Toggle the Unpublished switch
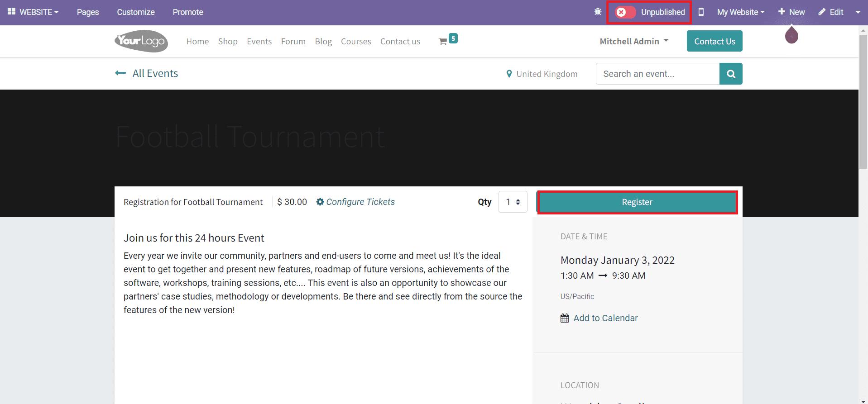This screenshot has width=868, height=404. point(625,12)
